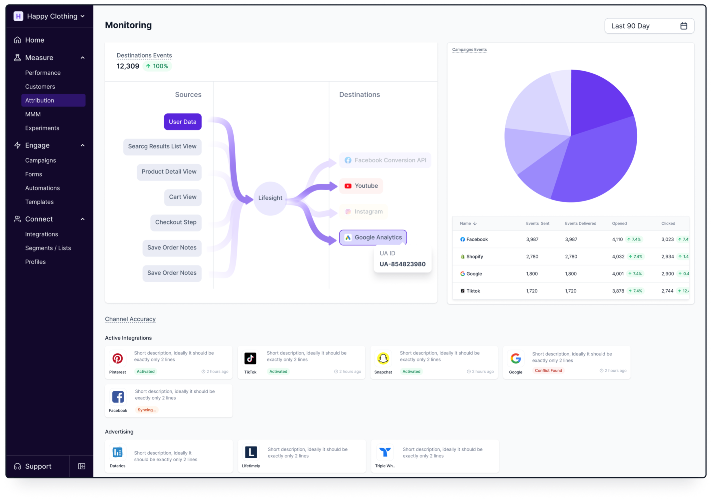Image resolution: width=712 pixels, height=500 pixels.
Task: Select Cart View source node
Action: 183,197
